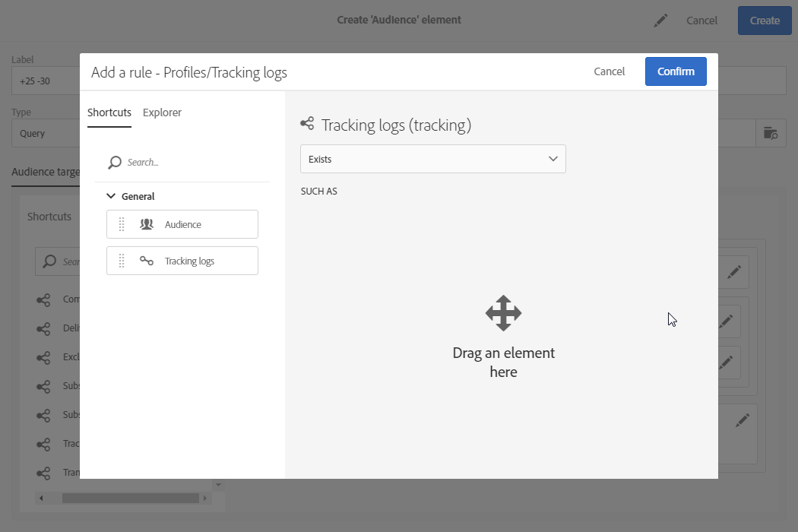Screen dimensions: 798x532
Task: Cancel the Add a rule dialog
Action: 610,71
